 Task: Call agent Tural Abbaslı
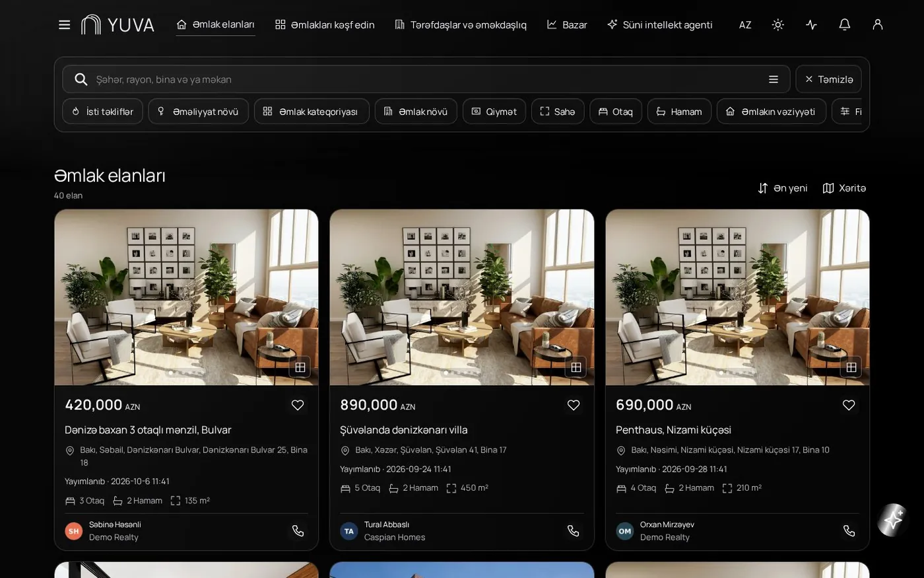tap(573, 530)
